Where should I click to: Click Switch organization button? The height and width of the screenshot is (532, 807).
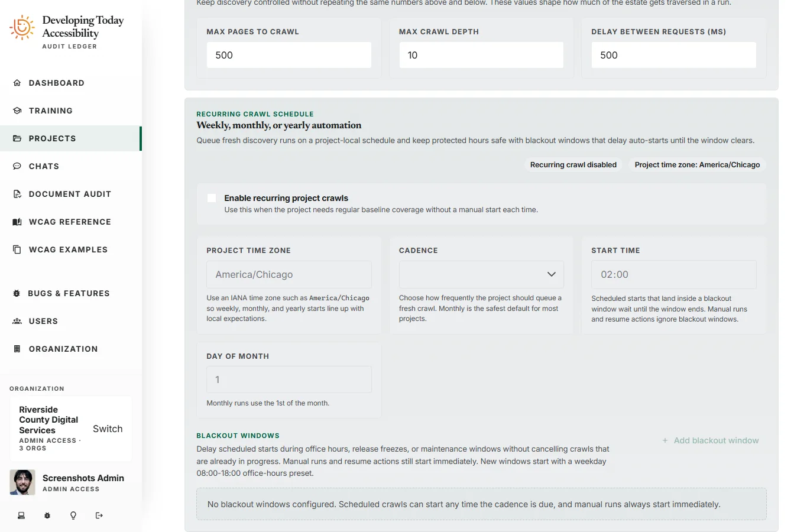108,429
